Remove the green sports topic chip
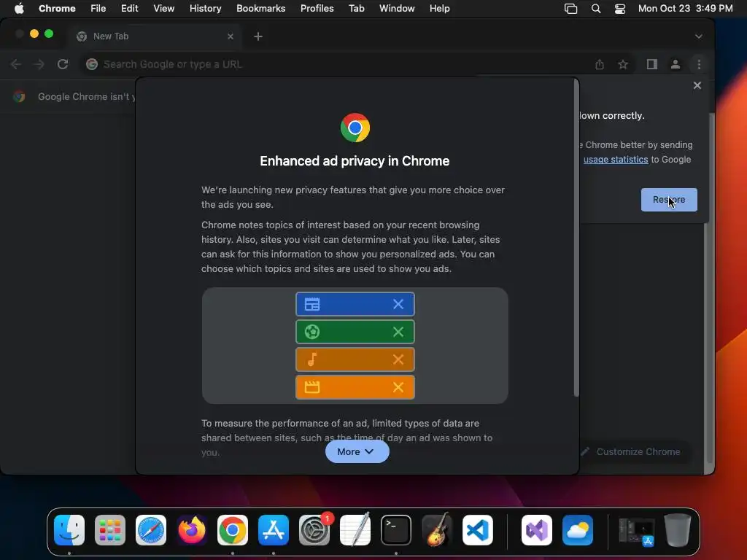 pos(398,332)
